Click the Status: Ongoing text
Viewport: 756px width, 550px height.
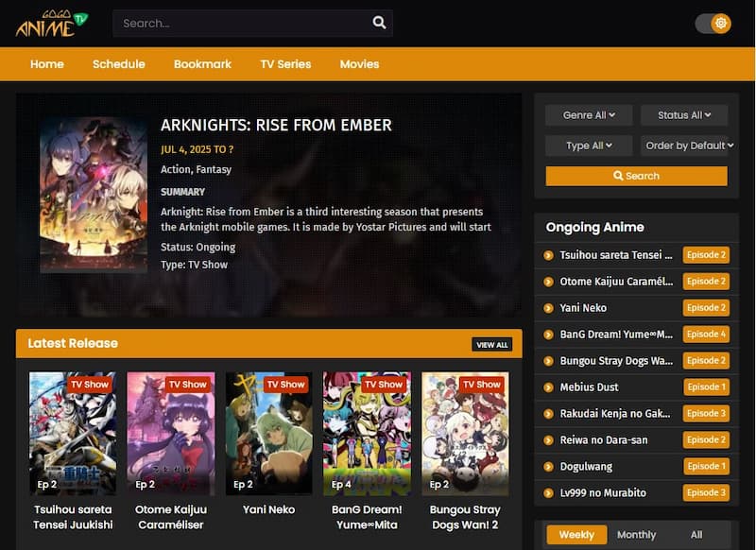point(198,248)
